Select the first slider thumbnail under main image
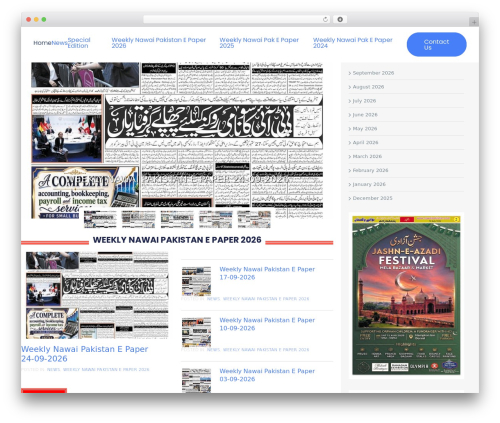The image size is (500, 423). pos(100,219)
